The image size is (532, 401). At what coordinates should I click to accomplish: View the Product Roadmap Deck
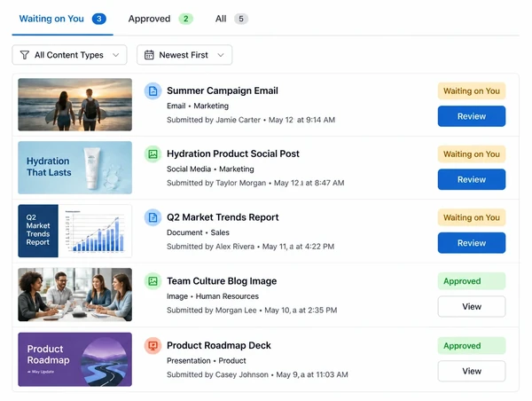point(472,371)
